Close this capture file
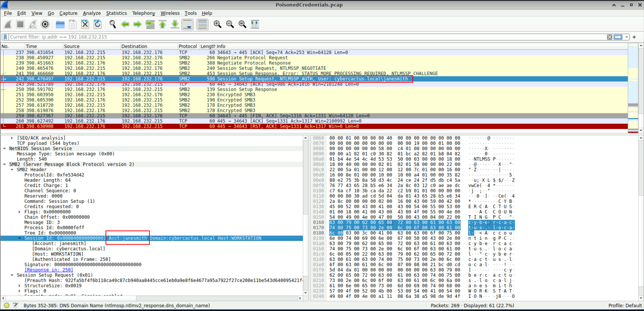Image resolution: width=644 pixels, height=311 pixels. [85, 24]
